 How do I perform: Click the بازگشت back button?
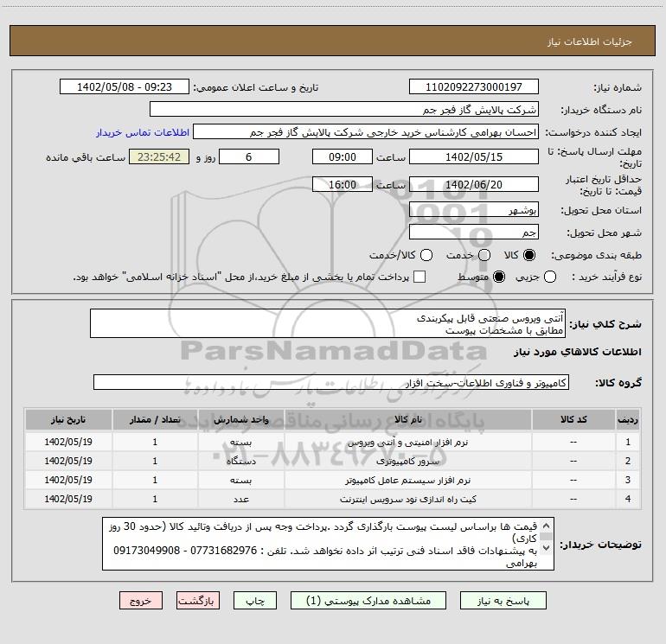click(198, 601)
